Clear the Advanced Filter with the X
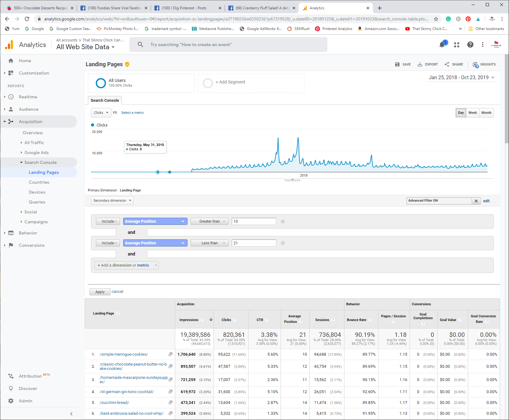This screenshot has width=509, height=420. (x=476, y=201)
